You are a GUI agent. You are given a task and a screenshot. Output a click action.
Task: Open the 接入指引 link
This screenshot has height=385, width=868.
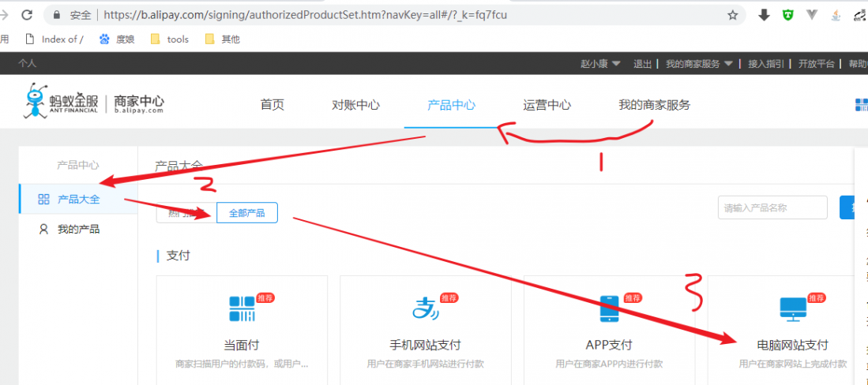click(x=766, y=64)
